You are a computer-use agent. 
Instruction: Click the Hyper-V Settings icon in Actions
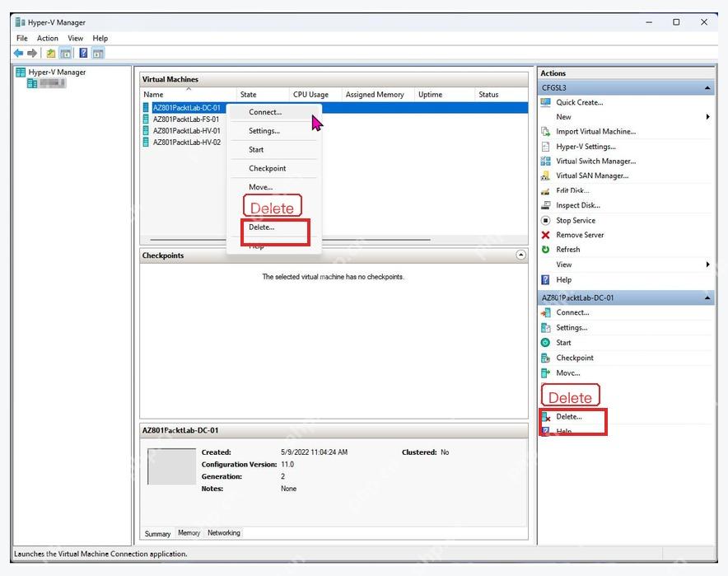tap(545, 147)
